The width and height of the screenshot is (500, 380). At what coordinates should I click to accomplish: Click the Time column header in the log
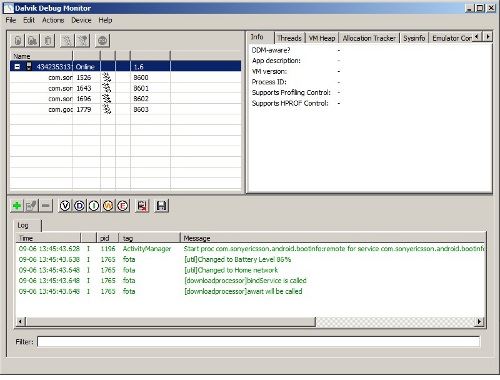pos(48,238)
